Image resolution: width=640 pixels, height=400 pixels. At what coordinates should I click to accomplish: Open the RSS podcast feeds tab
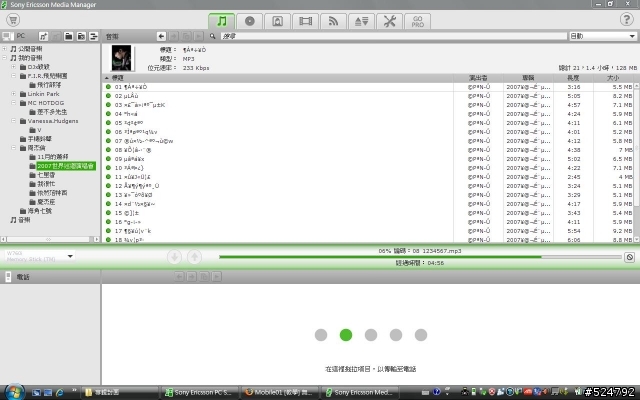(333, 21)
